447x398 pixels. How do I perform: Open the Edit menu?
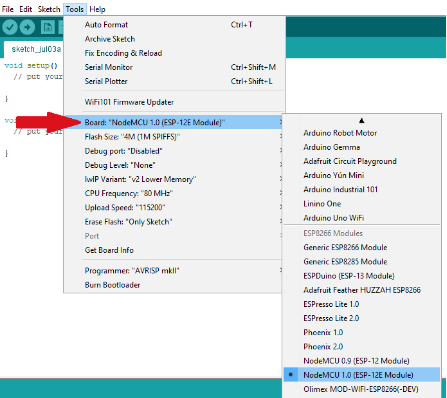tap(26, 9)
